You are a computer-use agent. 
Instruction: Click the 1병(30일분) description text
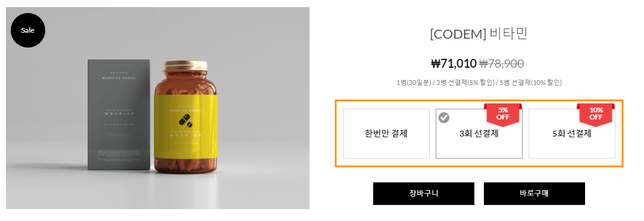coord(414,83)
